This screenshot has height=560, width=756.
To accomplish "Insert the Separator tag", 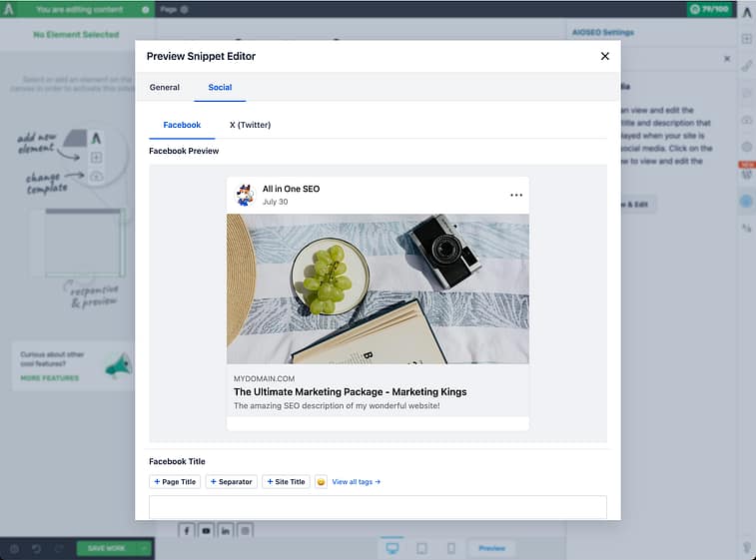I will [x=231, y=482].
